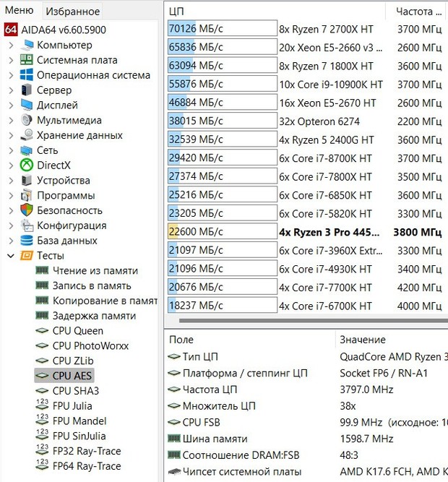The width and height of the screenshot is (448, 482).
Task: Click chip icon beside CPU Queen
Action: [x=42, y=331]
